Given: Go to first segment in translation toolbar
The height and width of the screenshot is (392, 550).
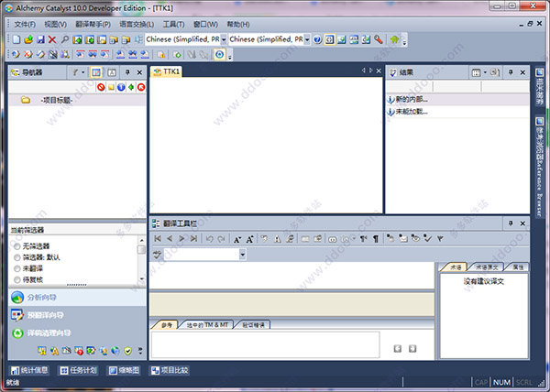Looking at the screenshot, I should coord(158,238).
